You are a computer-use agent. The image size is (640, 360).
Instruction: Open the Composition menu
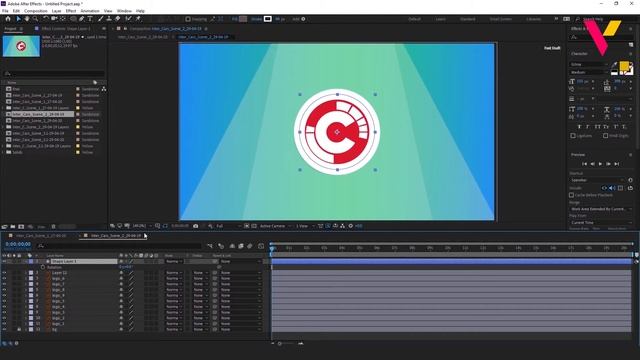(36, 11)
